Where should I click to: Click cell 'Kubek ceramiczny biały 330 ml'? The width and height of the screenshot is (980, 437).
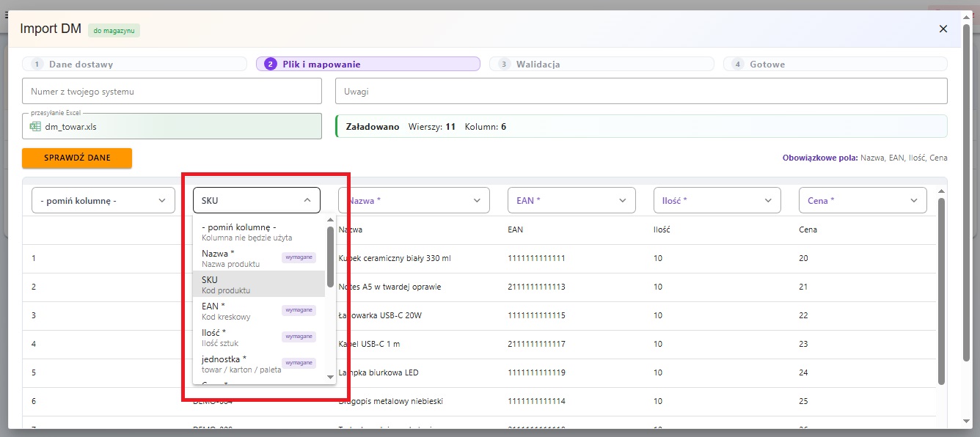pyautogui.click(x=395, y=258)
